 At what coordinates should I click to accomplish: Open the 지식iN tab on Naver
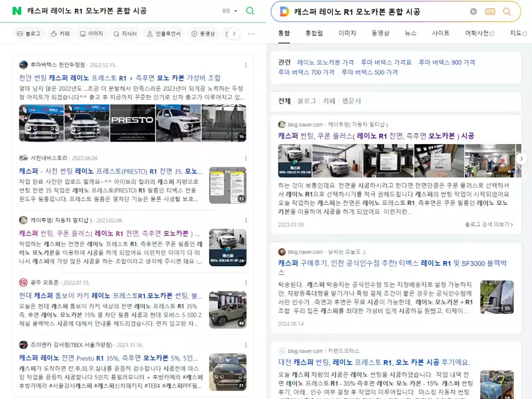(124, 34)
